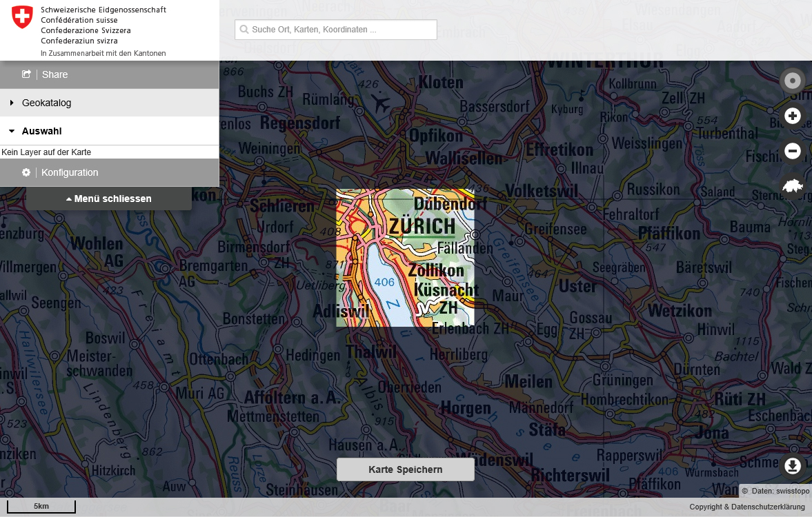Click the Switzerland full-extent icon
This screenshot has height=517, width=812.
point(792,186)
